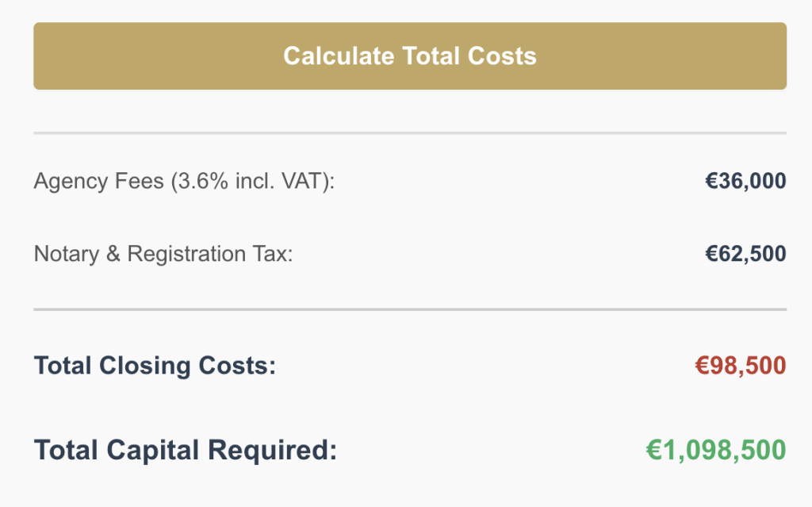The image size is (812, 507).
Task: Click the green €1,098,500 capital total
Action: click(x=716, y=450)
